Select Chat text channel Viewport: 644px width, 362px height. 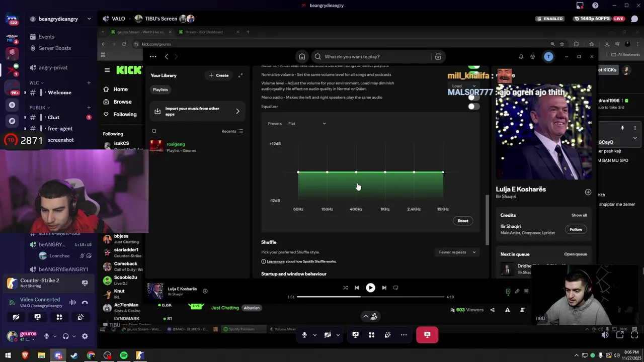[x=54, y=117]
